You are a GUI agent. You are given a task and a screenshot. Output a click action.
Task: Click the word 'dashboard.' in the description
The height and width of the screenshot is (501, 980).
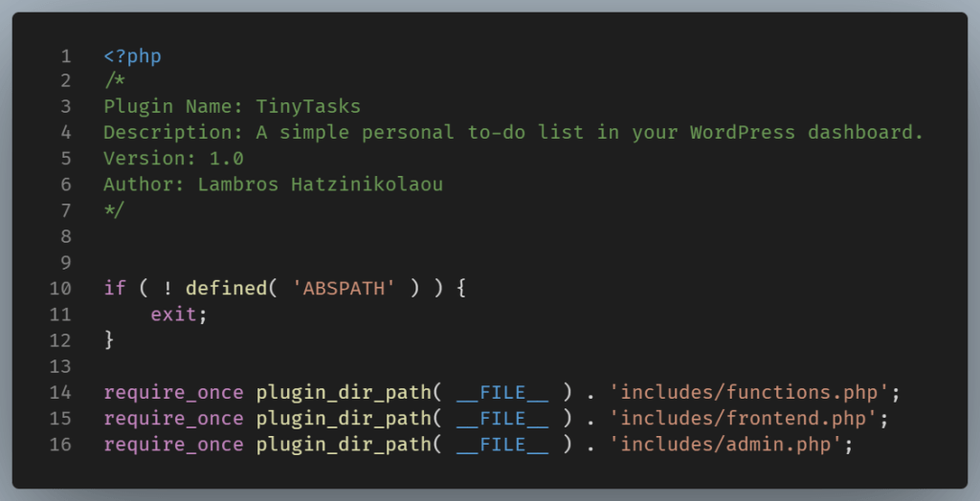coord(865,133)
